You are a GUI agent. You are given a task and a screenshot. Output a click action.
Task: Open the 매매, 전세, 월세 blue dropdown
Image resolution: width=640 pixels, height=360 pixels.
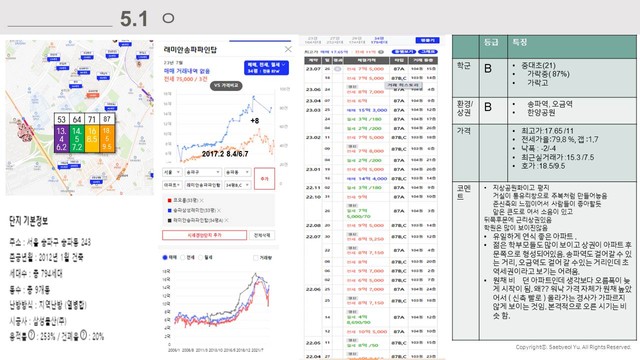pyautogui.click(x=266, y=68)
